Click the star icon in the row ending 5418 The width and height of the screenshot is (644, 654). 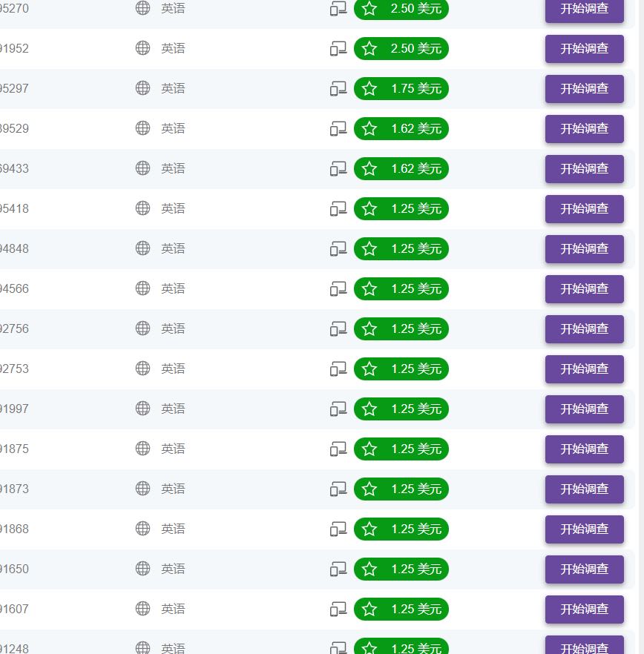click(x=369, y=208)
